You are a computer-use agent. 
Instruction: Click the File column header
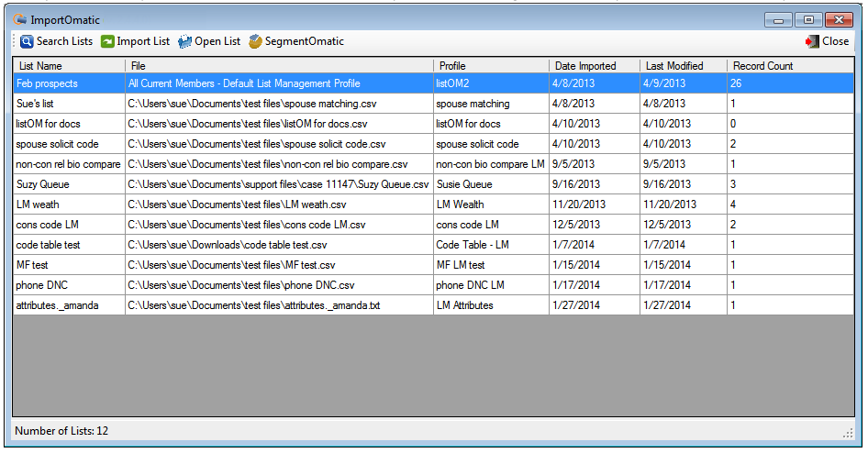tap(279, 66)
